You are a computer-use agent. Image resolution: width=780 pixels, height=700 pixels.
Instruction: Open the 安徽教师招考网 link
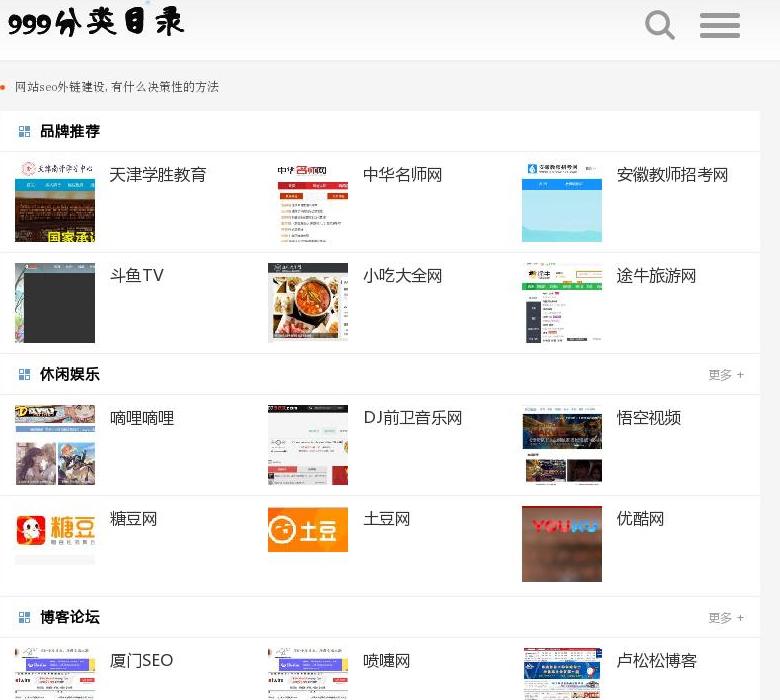(673, 175)
